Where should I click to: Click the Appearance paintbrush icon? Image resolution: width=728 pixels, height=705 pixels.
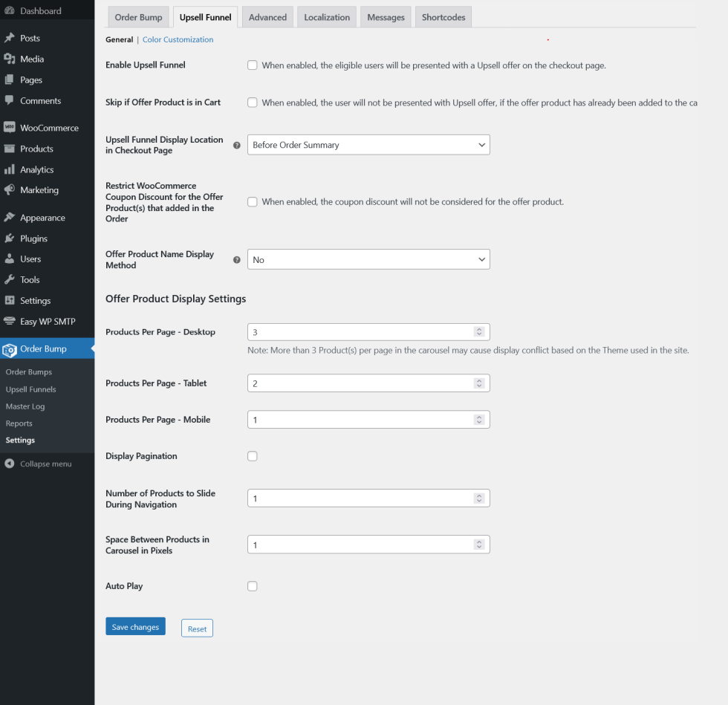10,218
